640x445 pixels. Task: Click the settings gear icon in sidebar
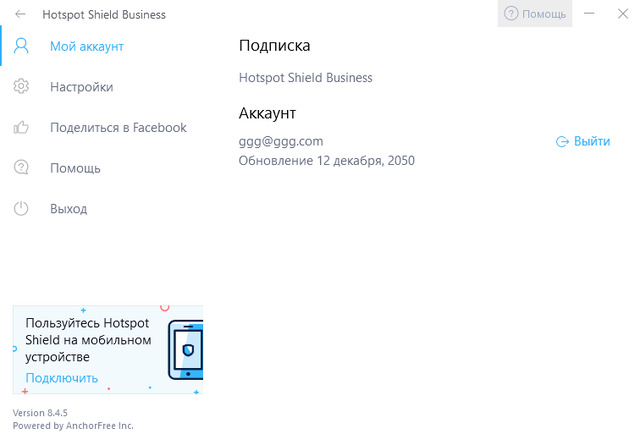[21, 87]
